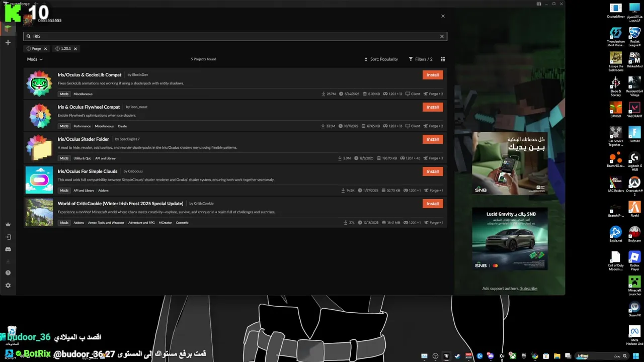
Task: Switch to list view layout icon
Action: (443, 59)
